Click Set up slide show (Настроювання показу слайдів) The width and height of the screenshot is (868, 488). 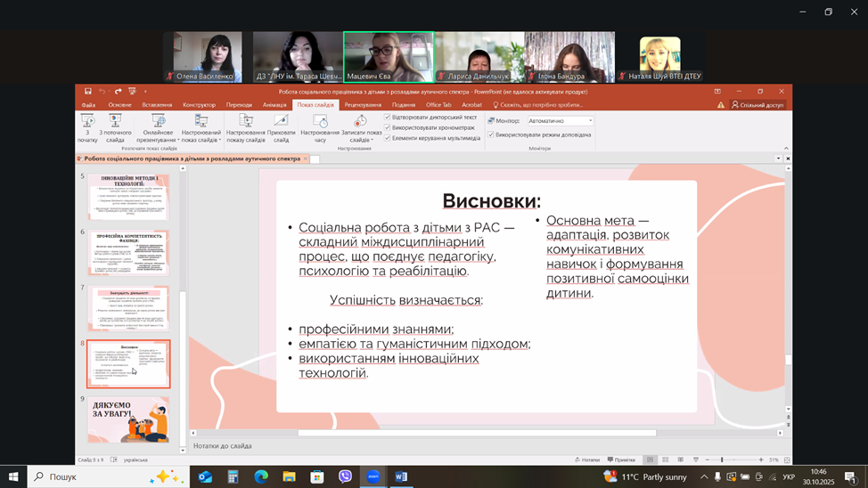click(x=245, y=126)
